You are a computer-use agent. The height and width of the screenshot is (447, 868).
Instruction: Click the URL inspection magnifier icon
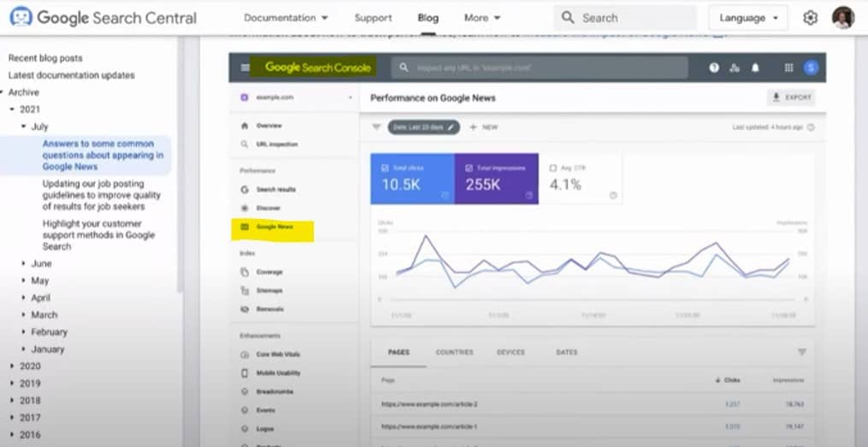pyautogui.click(x=244, y=144)
